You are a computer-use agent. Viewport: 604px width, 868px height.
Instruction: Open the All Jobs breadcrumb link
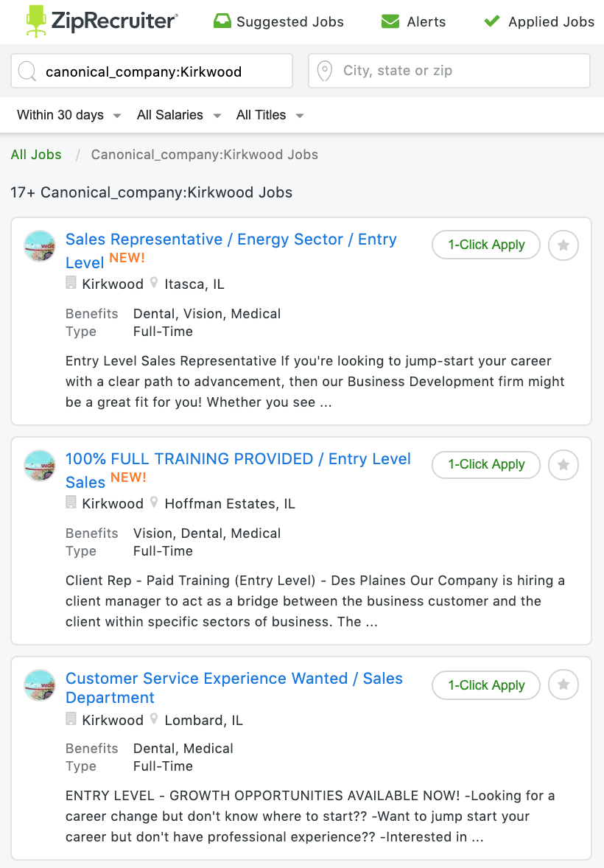pyautogui.click(x=36, y=155)
